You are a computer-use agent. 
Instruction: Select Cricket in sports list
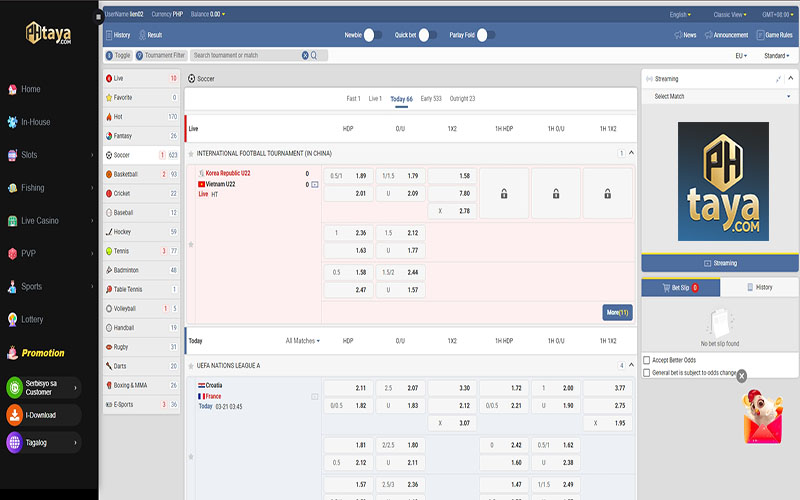coord(141,193)
